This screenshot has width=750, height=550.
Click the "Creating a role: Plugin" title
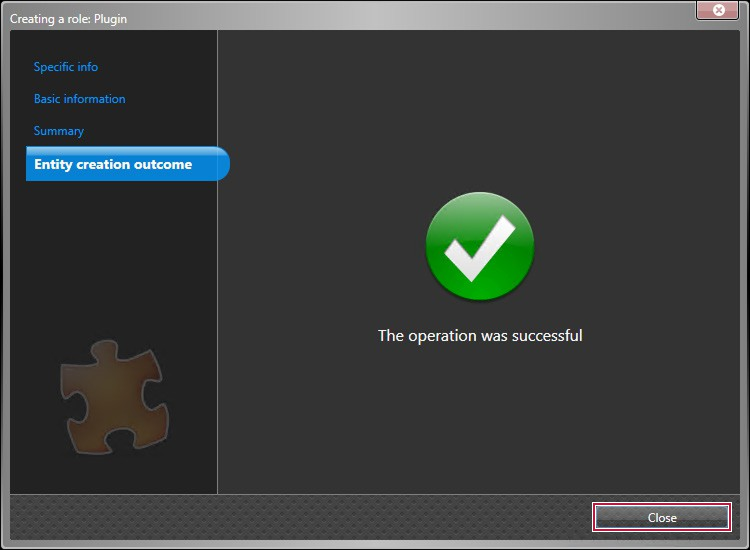coord(68,19)
